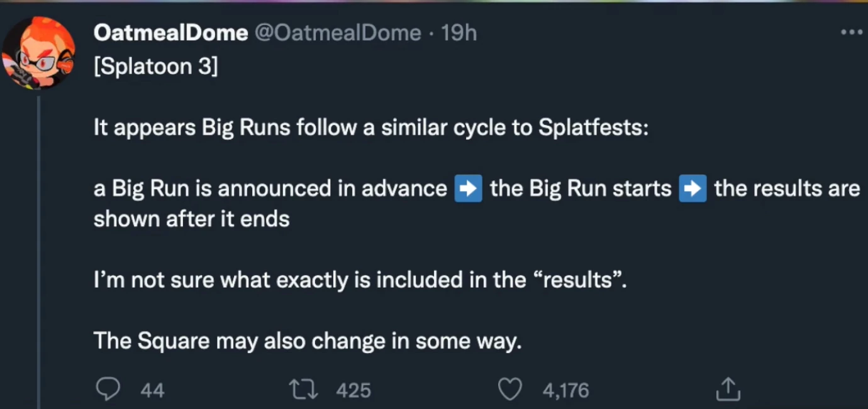Image resolution: width=868 pixels, height=409 pixels.
Task: Like the tweet with the heart icon
Action: pos(510,390)
